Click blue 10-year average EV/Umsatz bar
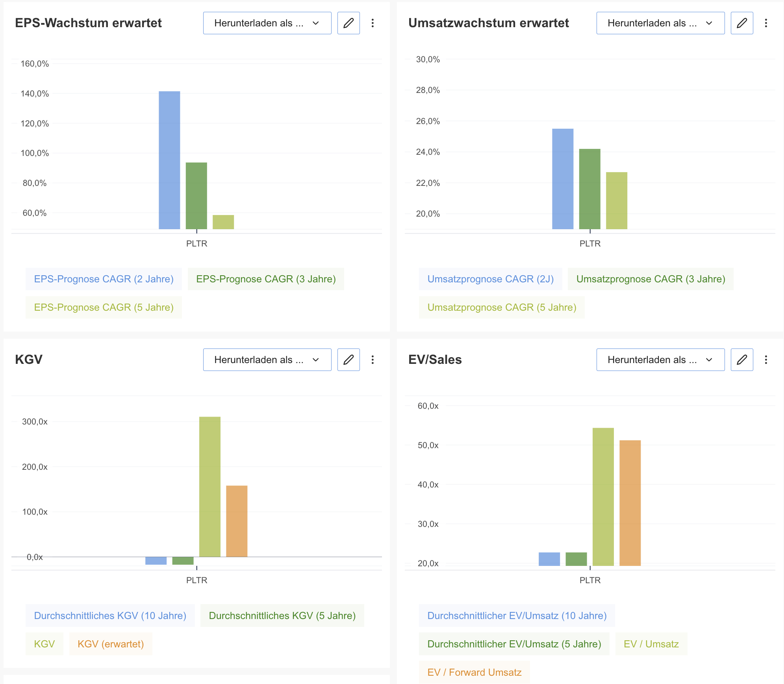Viewport: 784px width, 684px height. point(549,559)
